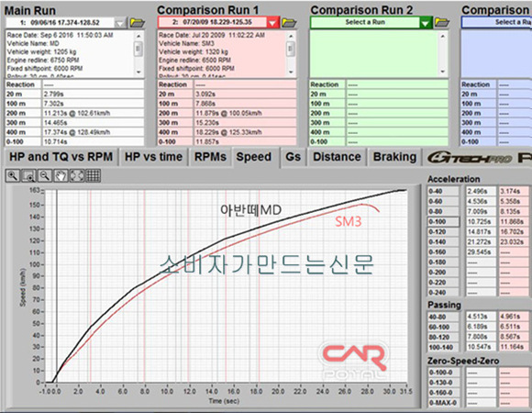The width and height of the screenshot is (532, 413).
Task: Click the Comparison Run 1 info scroll down arrow
Action: (x=291, y=72)
